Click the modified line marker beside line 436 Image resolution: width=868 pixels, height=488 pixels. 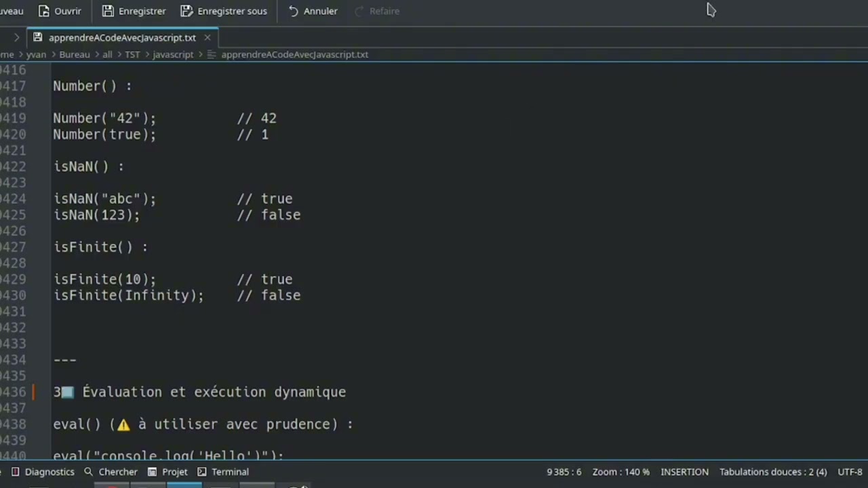33,392
